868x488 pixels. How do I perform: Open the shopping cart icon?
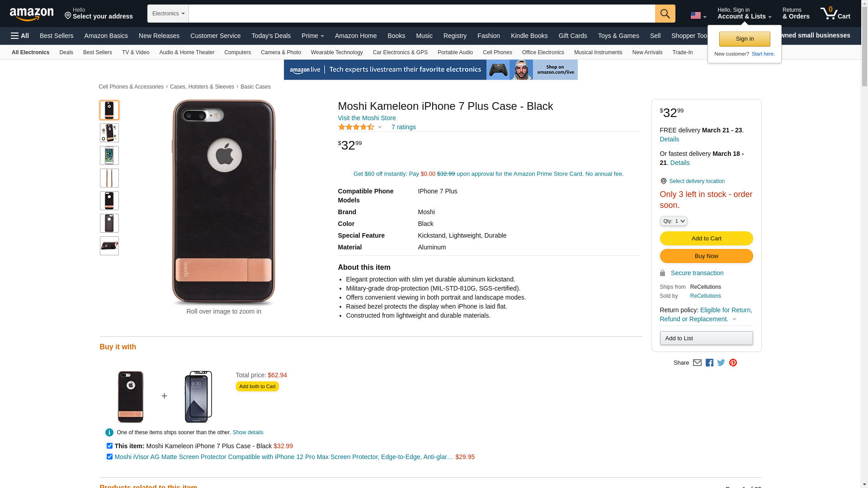pyautogui.click(x=835, y=14)
